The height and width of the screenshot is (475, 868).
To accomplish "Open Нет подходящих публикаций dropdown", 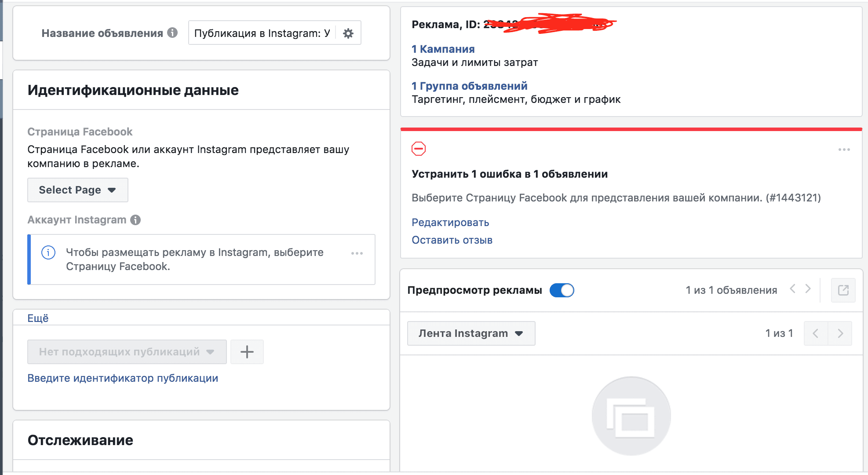I will pos(127,352).
